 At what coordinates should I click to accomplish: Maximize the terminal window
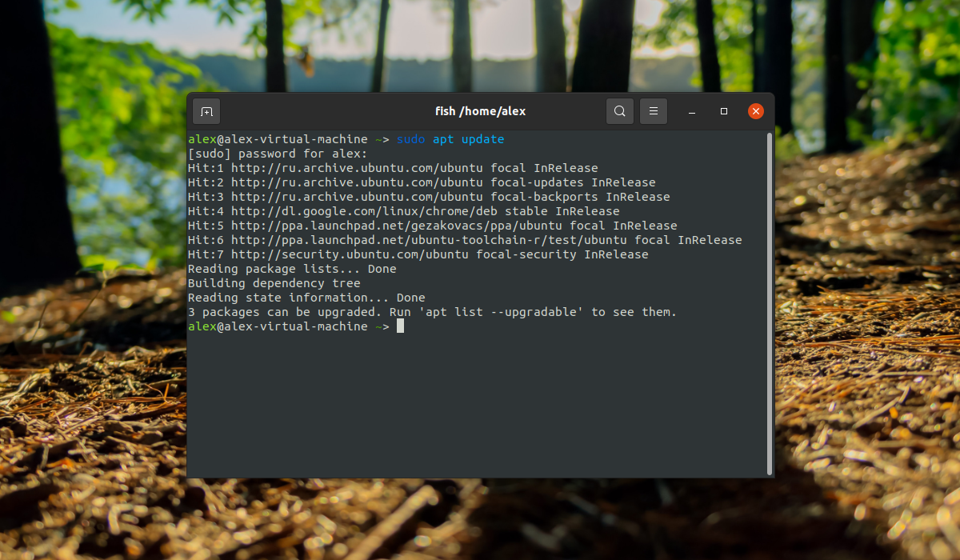pyautogui.click(x=724, y=111)
